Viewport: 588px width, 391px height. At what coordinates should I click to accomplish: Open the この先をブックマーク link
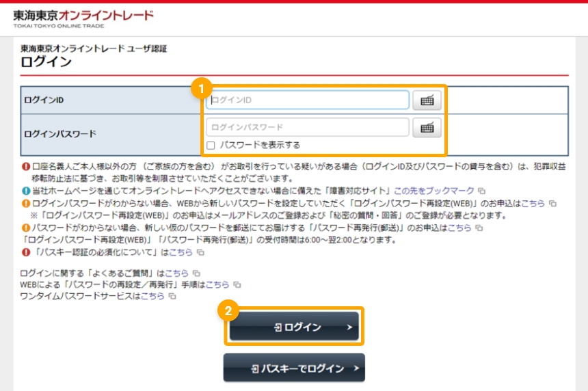point(434,191)
